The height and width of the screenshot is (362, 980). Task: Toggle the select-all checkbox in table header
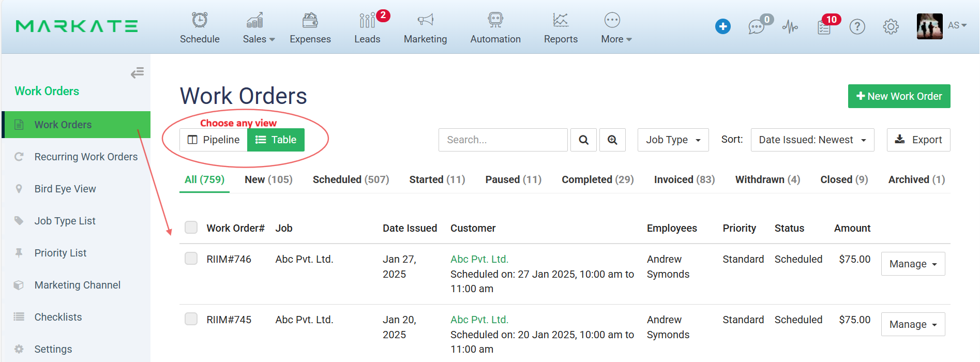191,228
